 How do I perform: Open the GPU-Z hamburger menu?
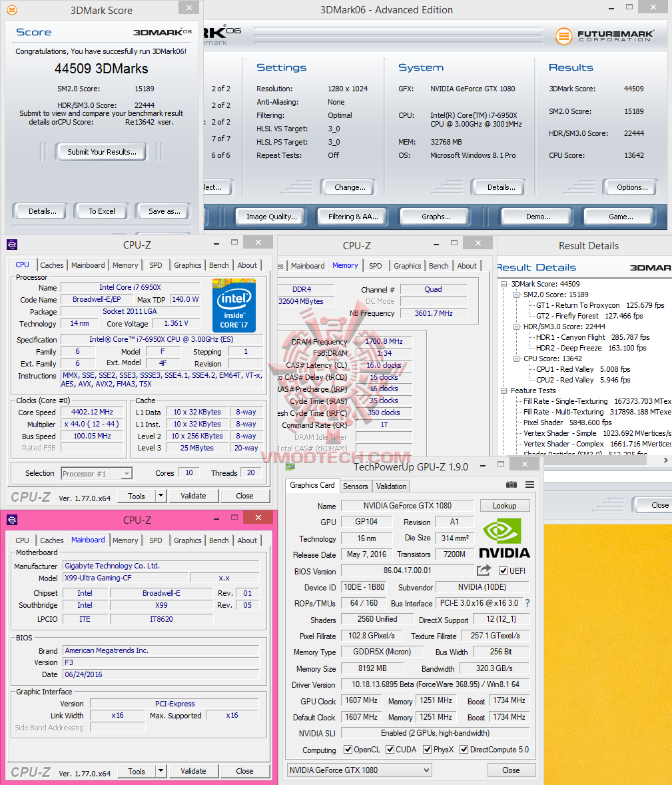(530, 484)
